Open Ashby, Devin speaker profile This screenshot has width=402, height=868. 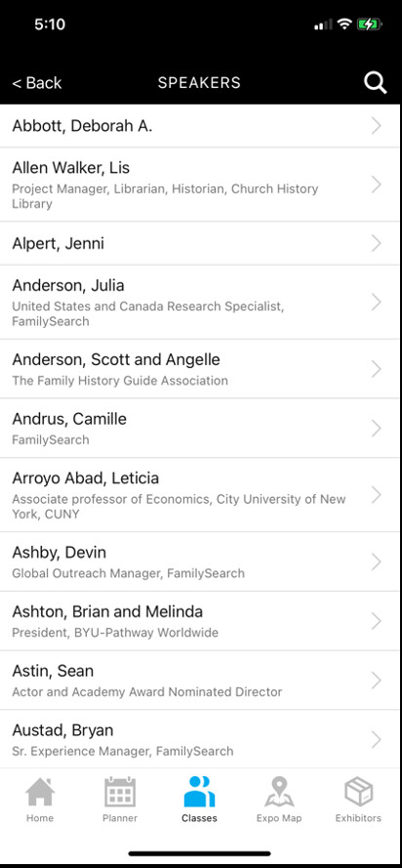(x=201, y=561)
